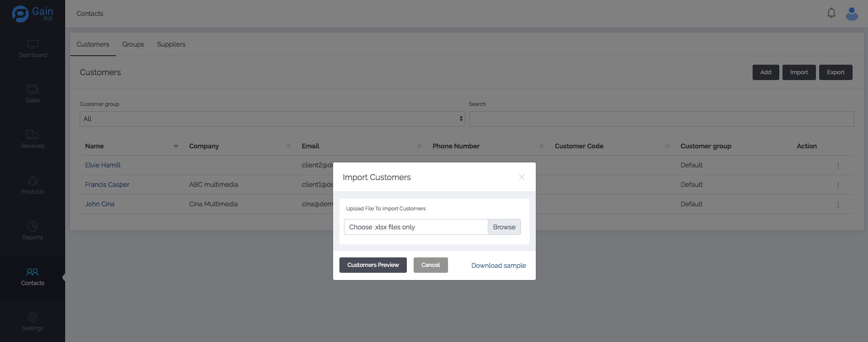Click the notifications bell icon
Screen dimensions: 868x342
tap(831, 13)
